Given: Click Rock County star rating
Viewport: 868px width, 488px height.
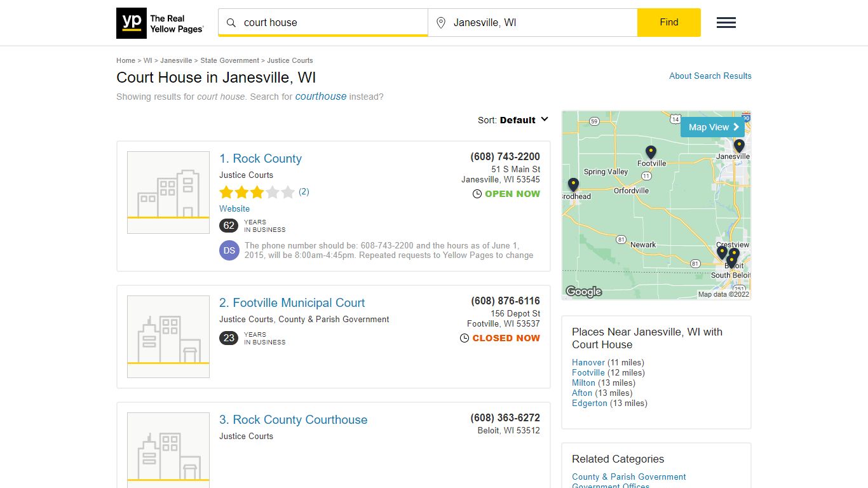Looking at the screenshot, I should pyautogui.click(x=257, y=192).
